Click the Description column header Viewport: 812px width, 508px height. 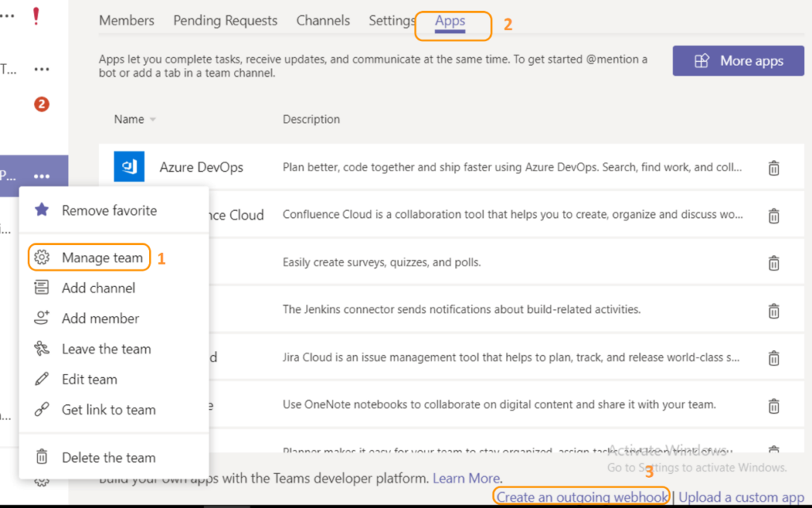(x=311, y=120)
